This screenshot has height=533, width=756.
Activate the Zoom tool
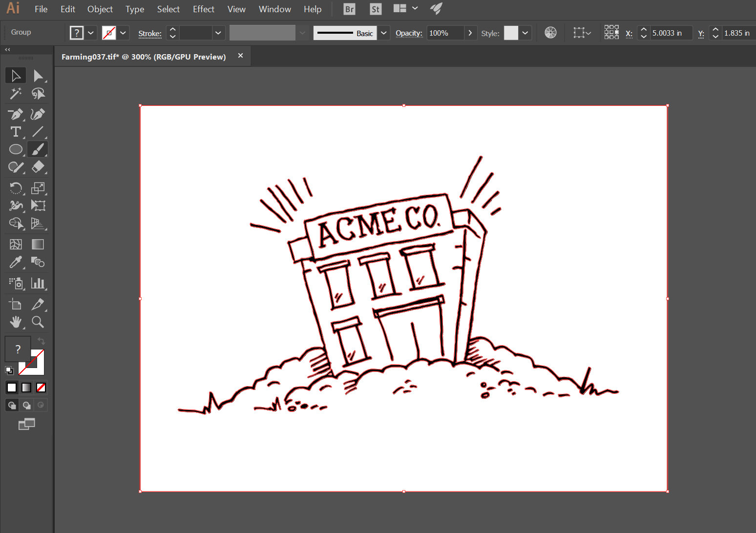38,322
